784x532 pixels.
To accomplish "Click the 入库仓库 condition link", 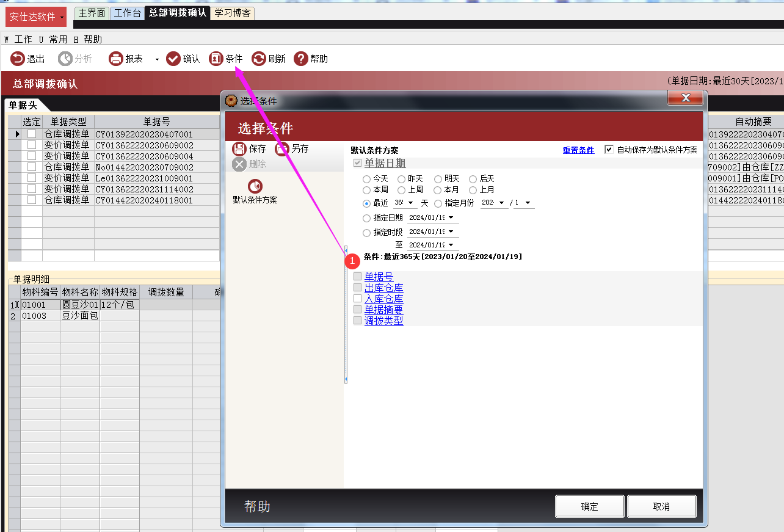I will point(383,299).
